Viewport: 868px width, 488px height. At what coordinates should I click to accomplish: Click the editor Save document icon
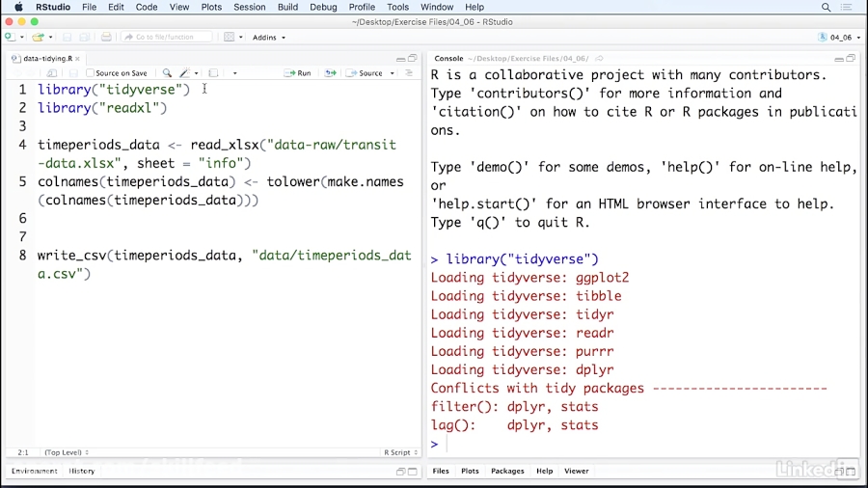(x=73, y=73)
